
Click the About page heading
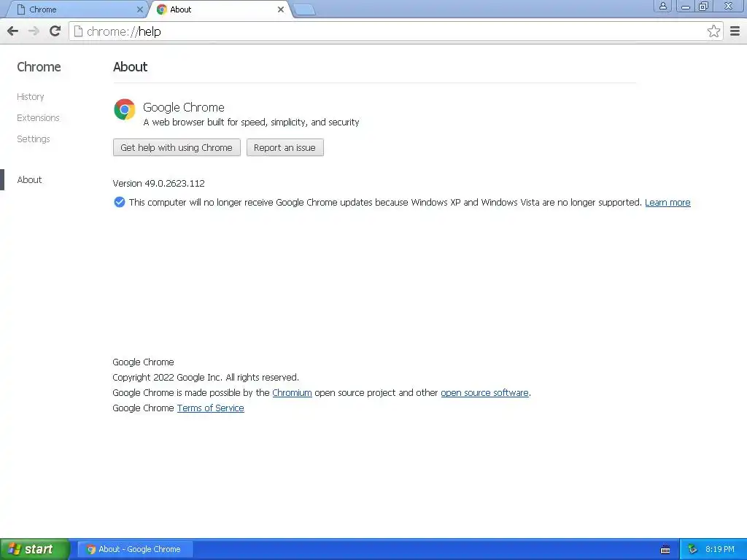pos(130,67)
